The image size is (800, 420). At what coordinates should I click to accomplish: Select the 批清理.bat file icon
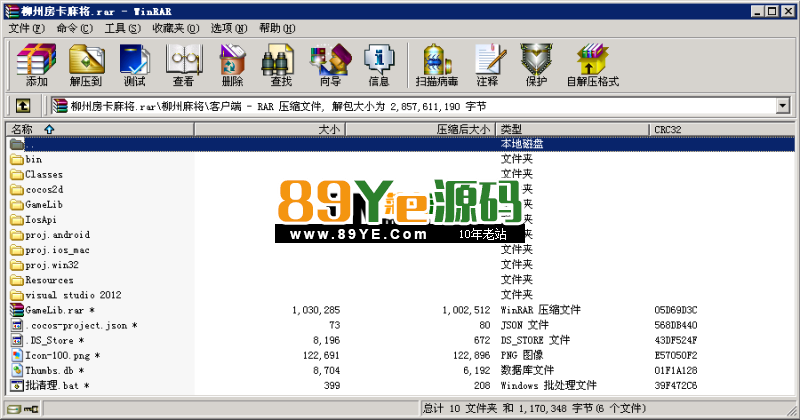[17, 385]
